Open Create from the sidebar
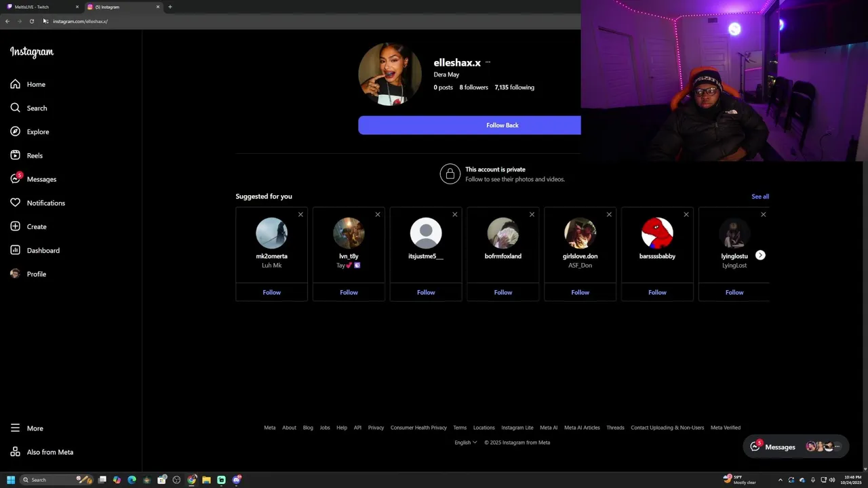This screenshot has width=868, height=488. coord(28,227)
